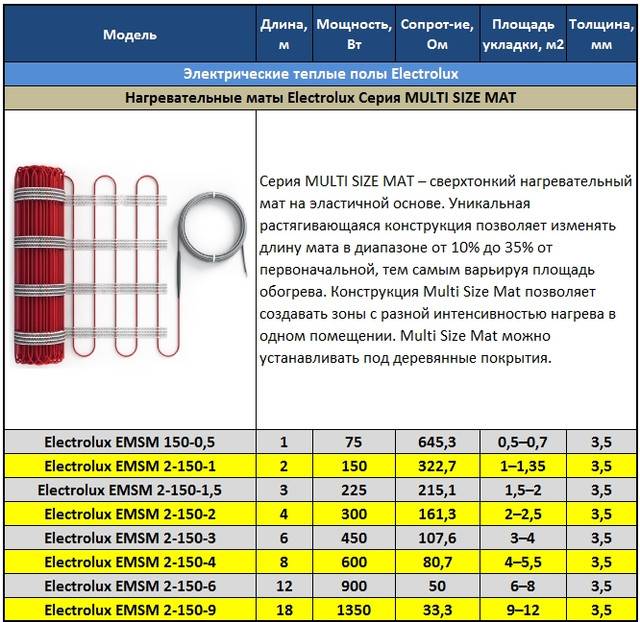Click power value '600'
The image size is (640, 622).
pos(354,562)
